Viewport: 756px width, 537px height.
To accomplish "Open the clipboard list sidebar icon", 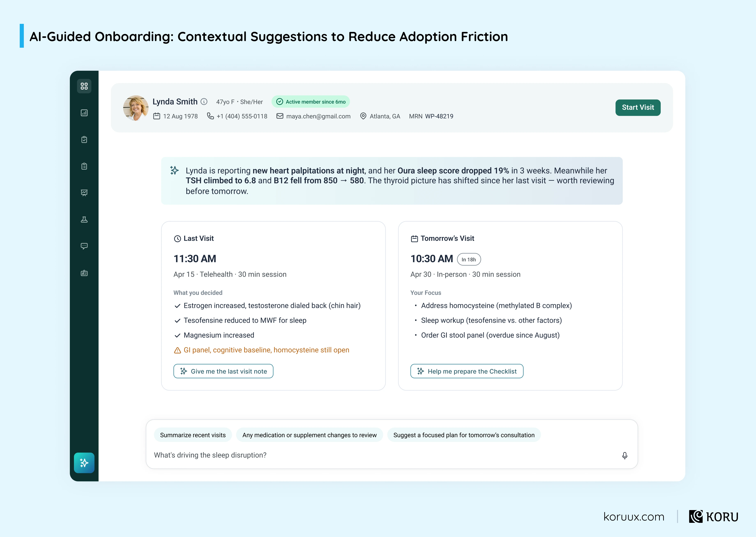I will click(84, 166).
